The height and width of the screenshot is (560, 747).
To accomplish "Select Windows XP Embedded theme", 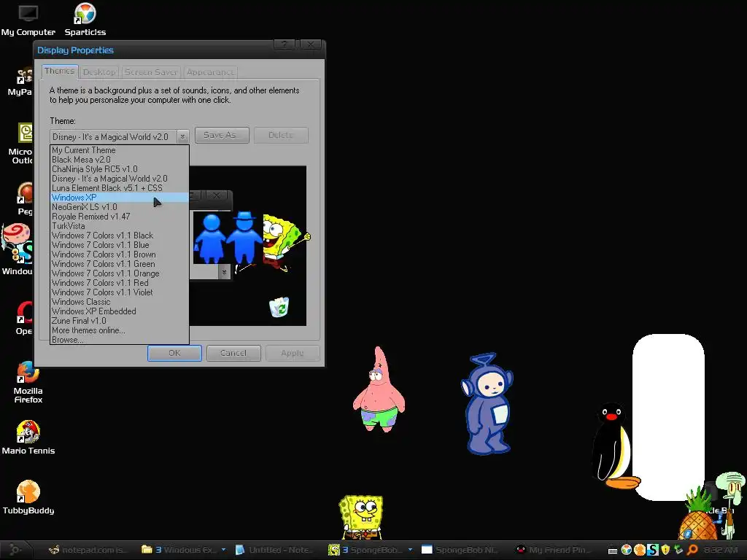I will click(119, 311).
